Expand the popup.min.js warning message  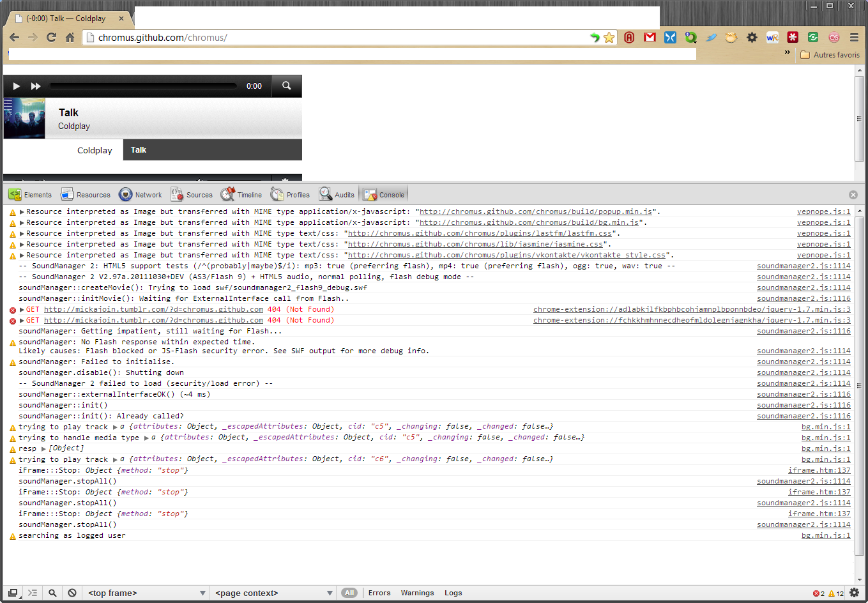[x=22, y=211]
